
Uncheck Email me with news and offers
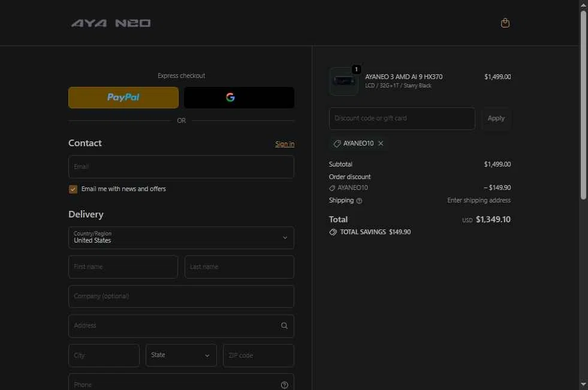pos(73,189)
